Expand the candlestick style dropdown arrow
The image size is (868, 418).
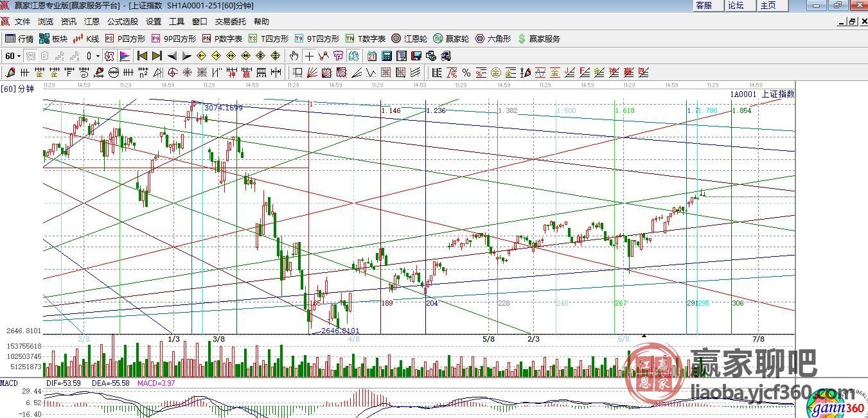(98, 56)
